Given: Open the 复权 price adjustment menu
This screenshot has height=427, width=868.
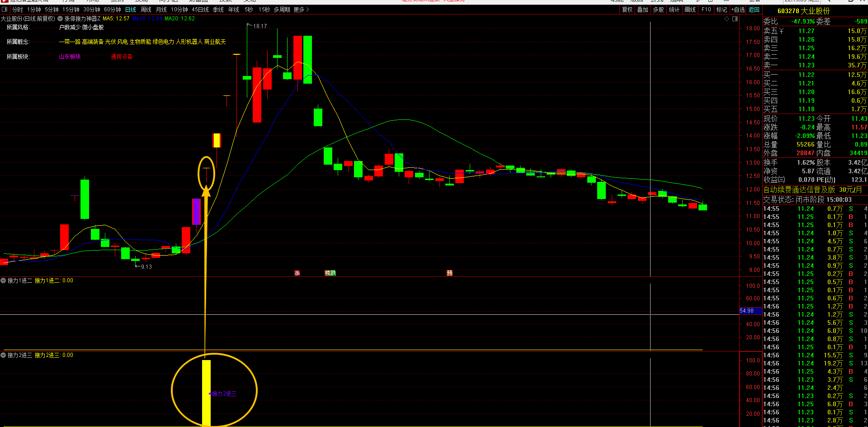Looking at the screenshot, I should pos(627,9).
